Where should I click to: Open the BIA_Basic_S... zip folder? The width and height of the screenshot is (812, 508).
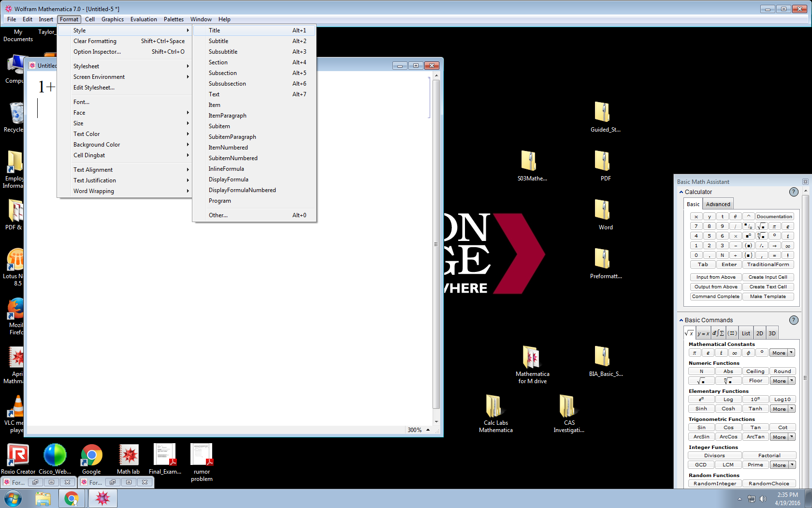[x=606, y=361]
